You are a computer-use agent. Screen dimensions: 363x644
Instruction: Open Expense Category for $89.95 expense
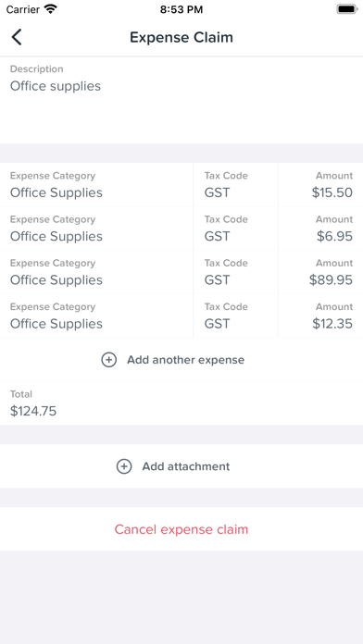(x=96, y=272)
